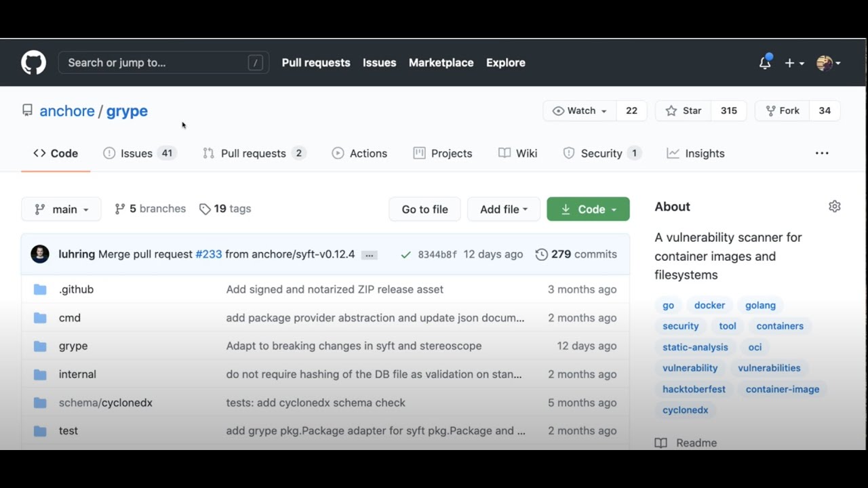Screen dimensions: 868x488
Task: Open Explore in top navigation
Action: [x=505, y=63]
